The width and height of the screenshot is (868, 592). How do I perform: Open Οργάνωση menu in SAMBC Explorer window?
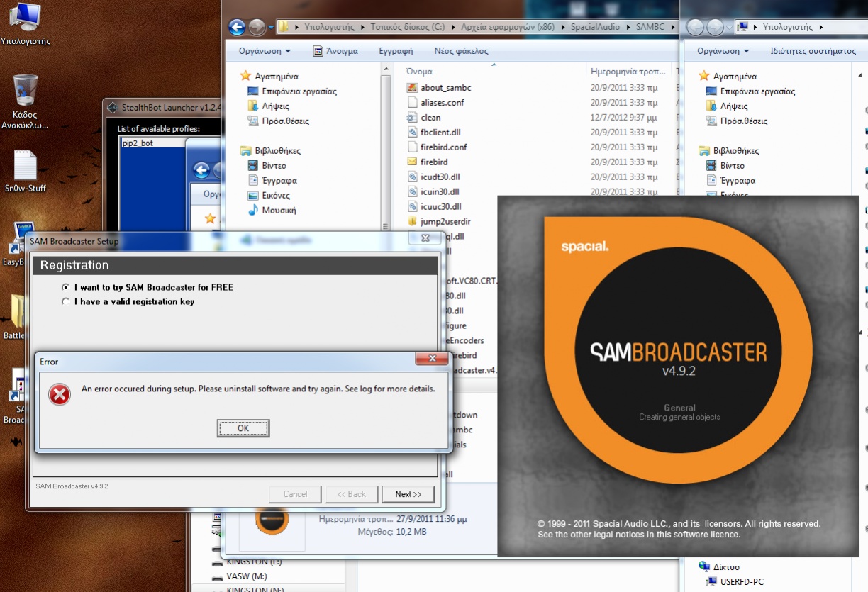pyautogui.click(x=265, y=51)
